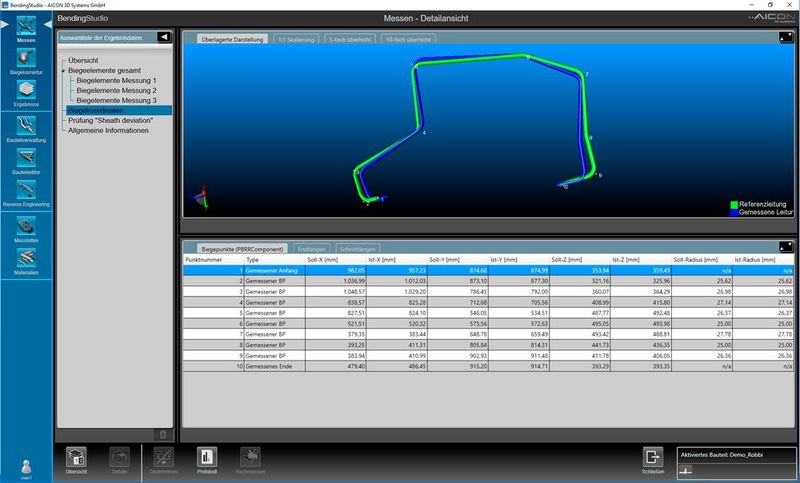The image size is (800, 483).
Task: Open the Messhilfen module
Action: [26, 225]
